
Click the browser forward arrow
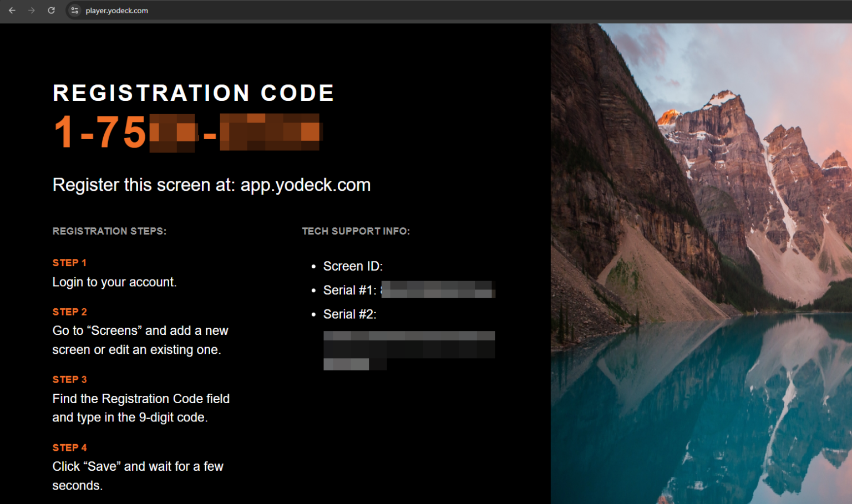click(x=32, y=11)
